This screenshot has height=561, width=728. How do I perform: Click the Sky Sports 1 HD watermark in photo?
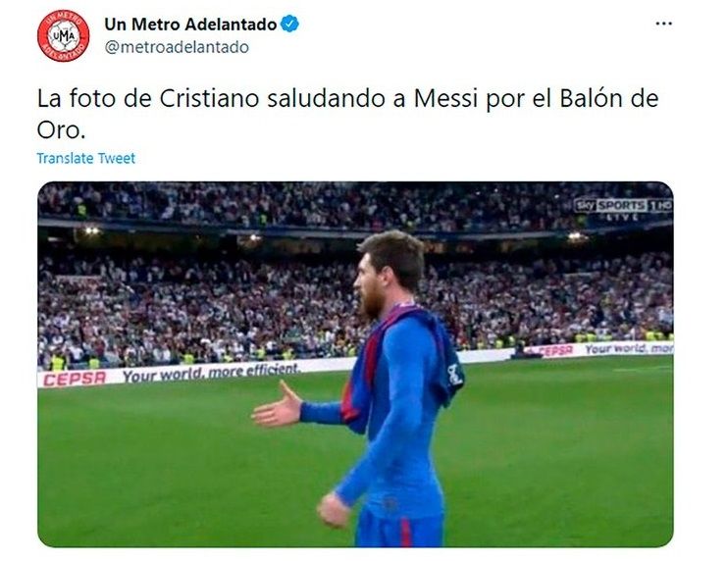[623, 206]
